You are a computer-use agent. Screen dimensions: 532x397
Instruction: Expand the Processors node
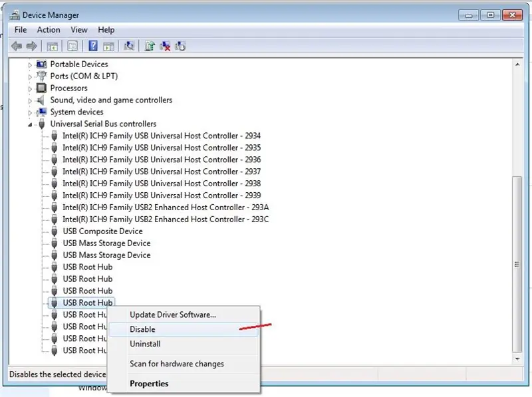click(x=30, y=89)
